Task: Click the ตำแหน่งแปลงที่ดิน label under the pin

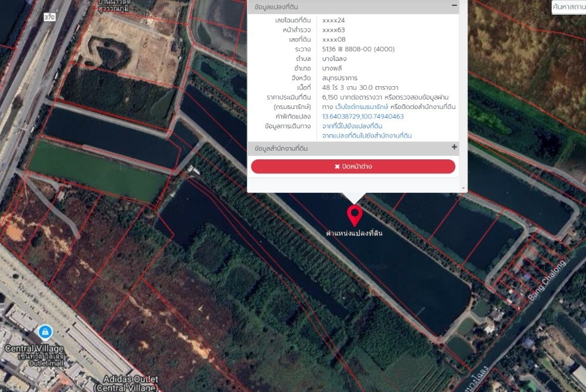Action: coord(354,233)
